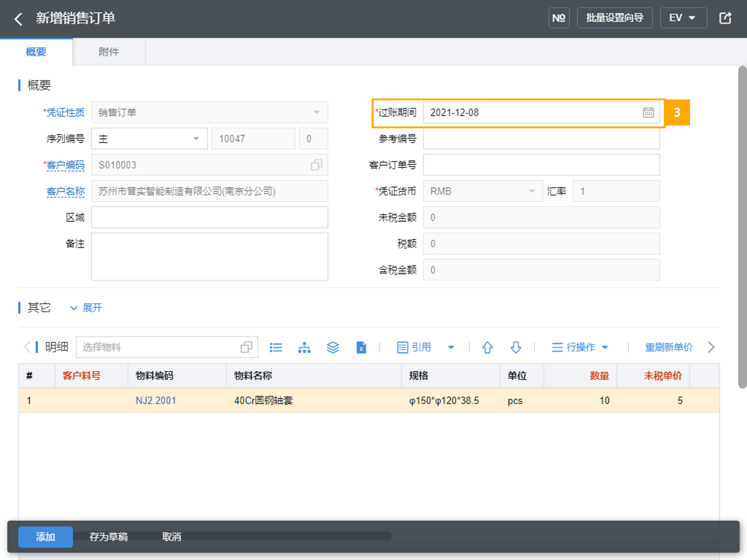Image resolution: width=747 pixels, height=560 pixels.
Task: Click the 未税金额 amount field
Action: (x=542, y=217)
